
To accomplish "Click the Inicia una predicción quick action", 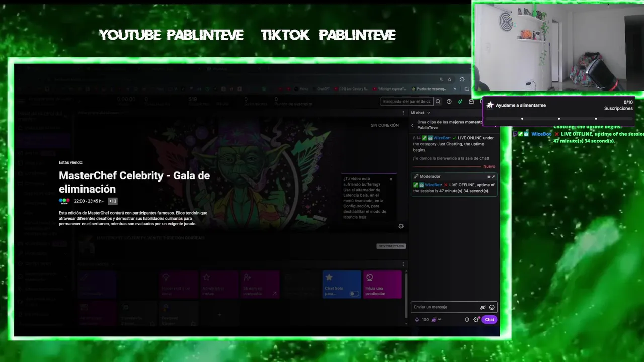I will [x=382, y=285].
